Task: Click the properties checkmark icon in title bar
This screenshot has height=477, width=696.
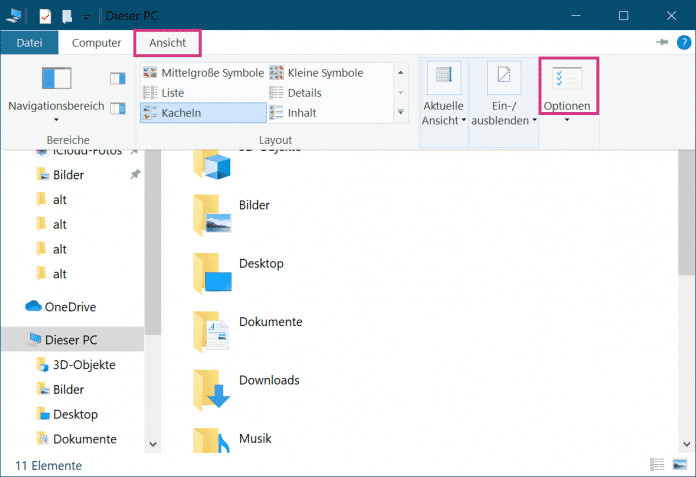Action: [46, 16]
